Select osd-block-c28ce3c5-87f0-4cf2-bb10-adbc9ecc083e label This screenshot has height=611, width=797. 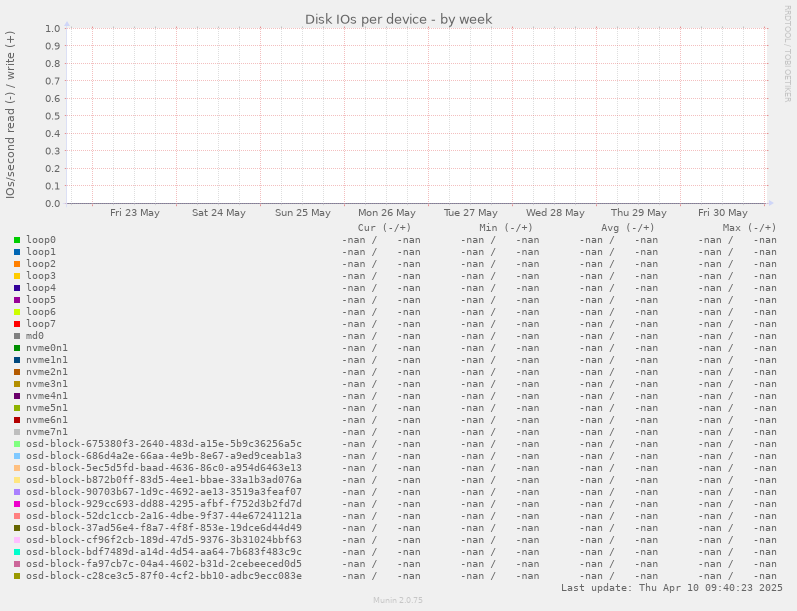(164, 576)
